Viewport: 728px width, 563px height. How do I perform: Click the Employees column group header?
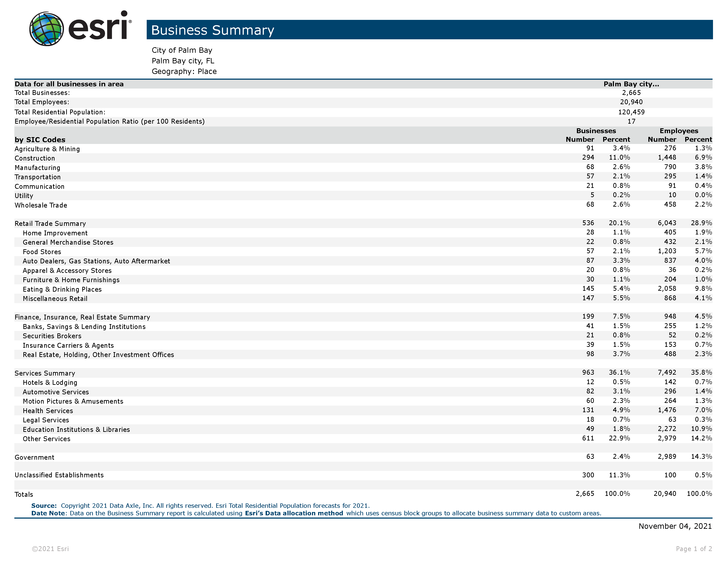click(x=679, y=131)
